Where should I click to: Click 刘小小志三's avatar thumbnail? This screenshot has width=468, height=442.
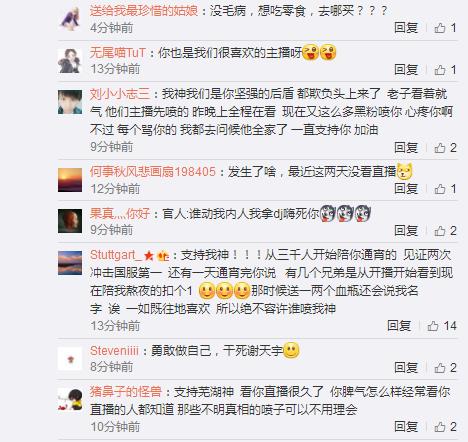pyautogui.click(x=70, y=102)
